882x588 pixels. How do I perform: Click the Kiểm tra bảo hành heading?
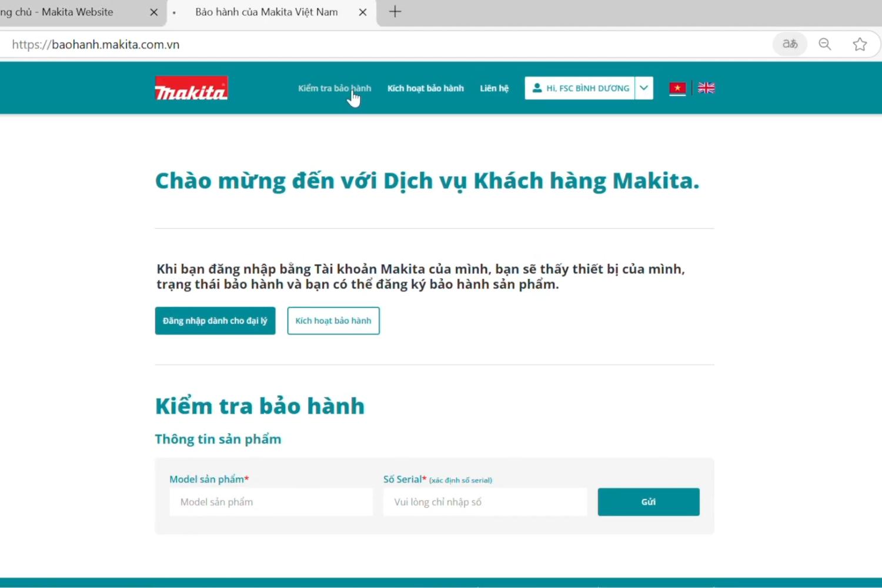(260, 406)
